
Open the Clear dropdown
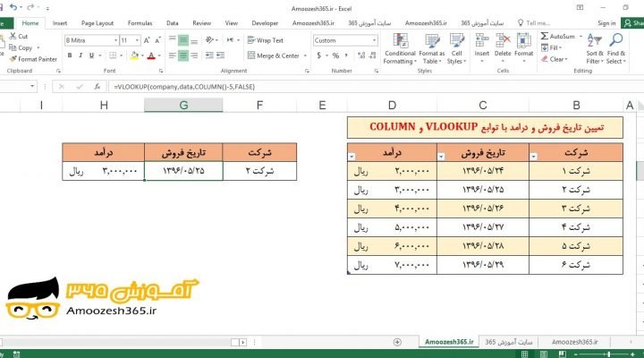coord(554,59)
